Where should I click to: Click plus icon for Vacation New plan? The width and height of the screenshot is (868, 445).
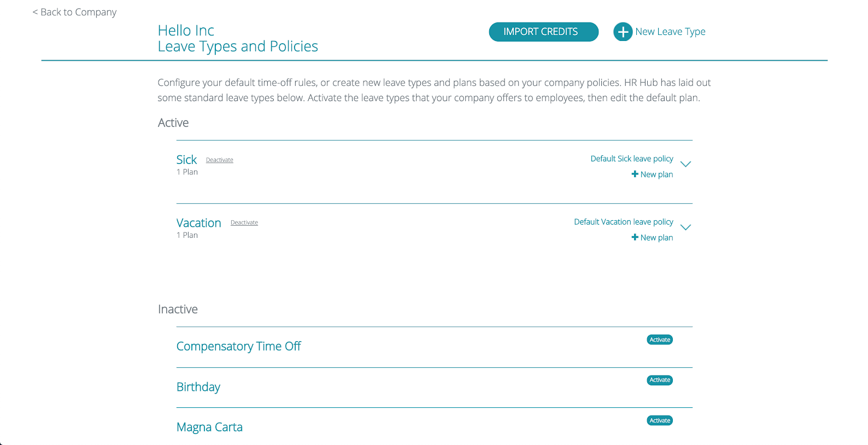point(635,237)
